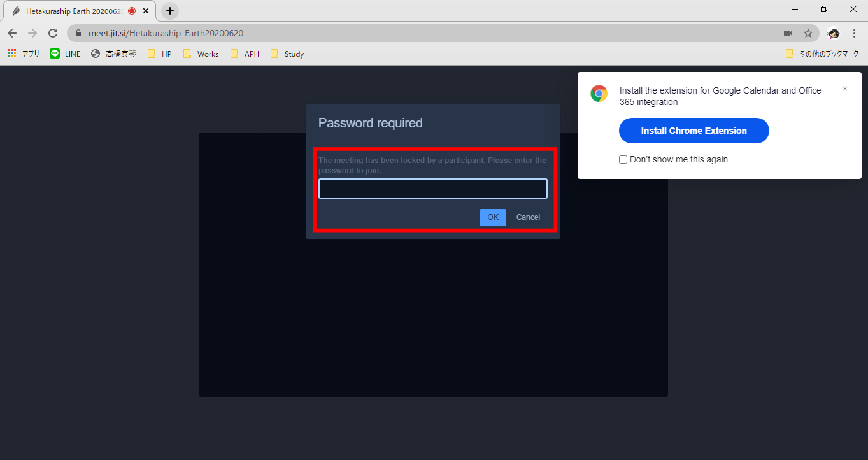868x460 pixels.
Task: Reload the Jitsi meeting page
Action: [53, 33]
